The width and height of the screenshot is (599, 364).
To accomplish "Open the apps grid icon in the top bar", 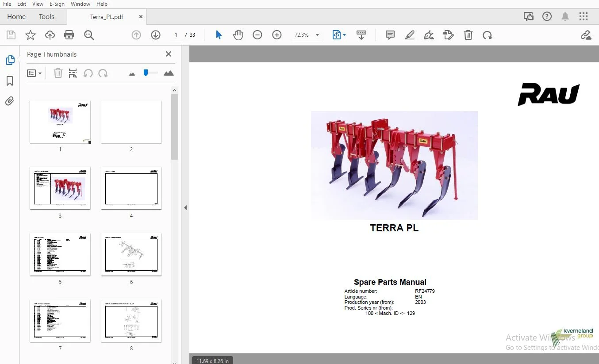I will (584, 16).
